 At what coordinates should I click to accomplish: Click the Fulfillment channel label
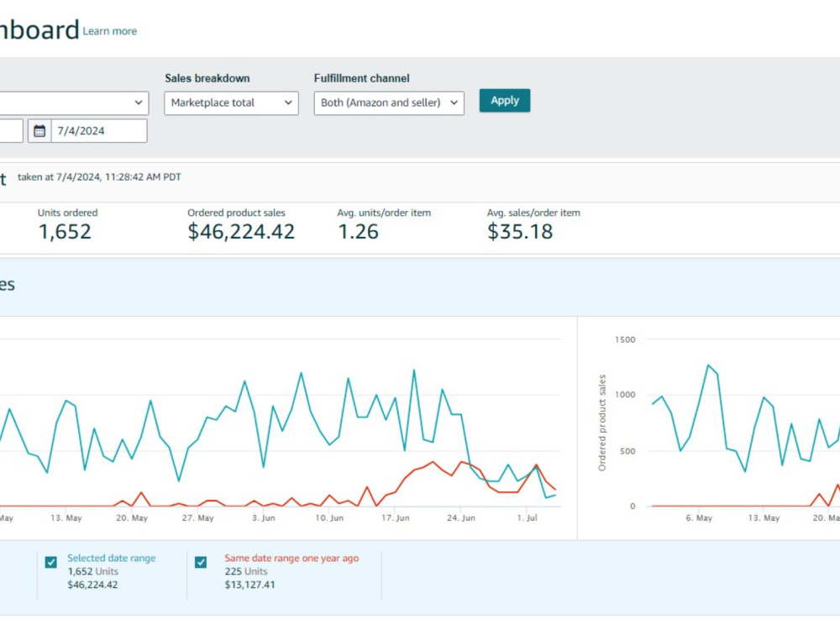361,78
